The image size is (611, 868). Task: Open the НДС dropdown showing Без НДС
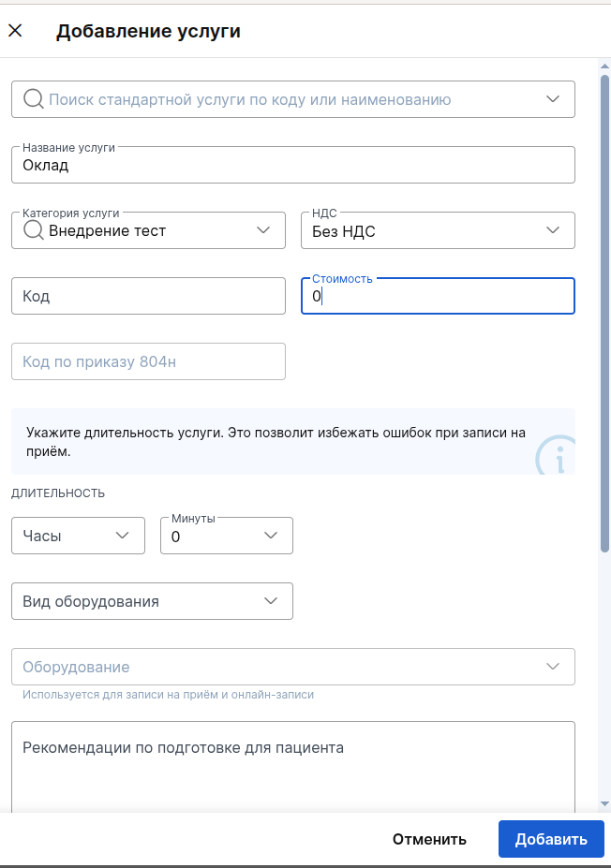[x=438, y=230]
